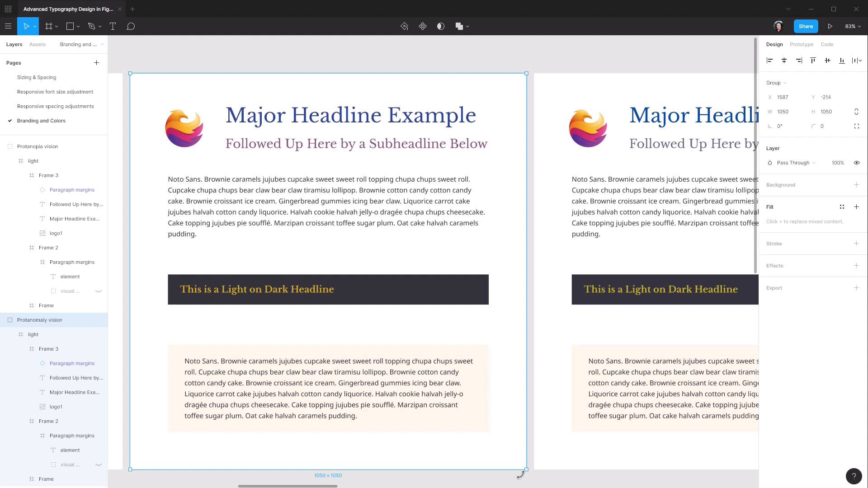Click Add fill button in Design panel
This screenshot has width=868, height=488.
click(857, 207)
